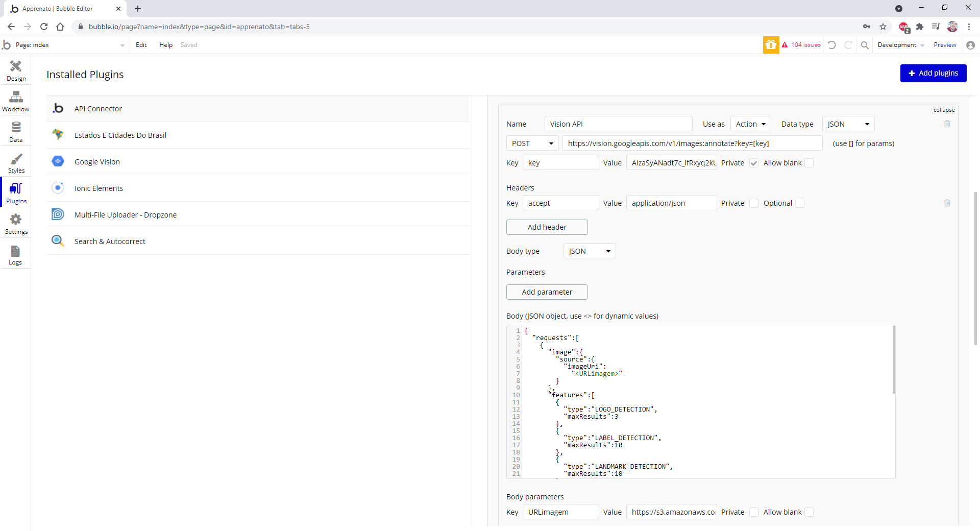The height and width of the screenshot is (531, 980).
Task: Select Search & Autocorrect plugin
Action: coord(258,242)
